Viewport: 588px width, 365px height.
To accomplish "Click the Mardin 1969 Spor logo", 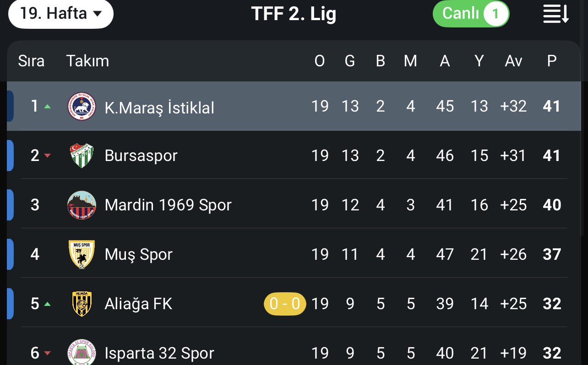I will pyautogui.click(x=82, y=205).
